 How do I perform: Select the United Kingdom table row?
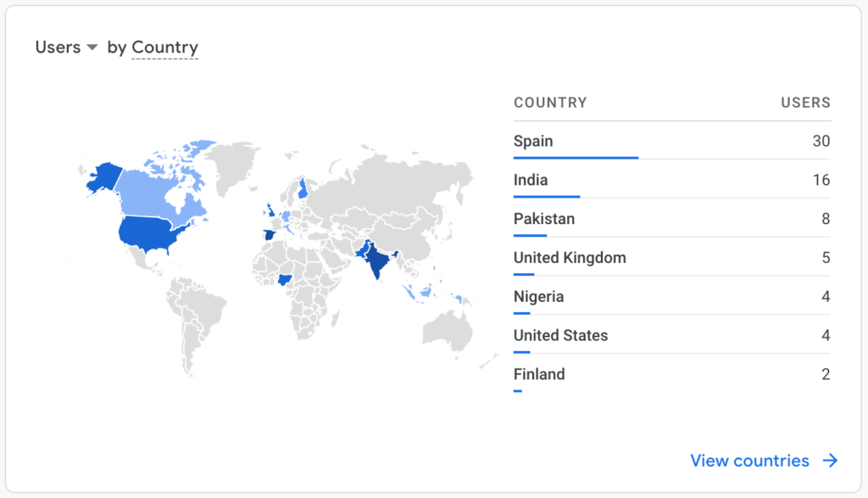tap(672, 257)
